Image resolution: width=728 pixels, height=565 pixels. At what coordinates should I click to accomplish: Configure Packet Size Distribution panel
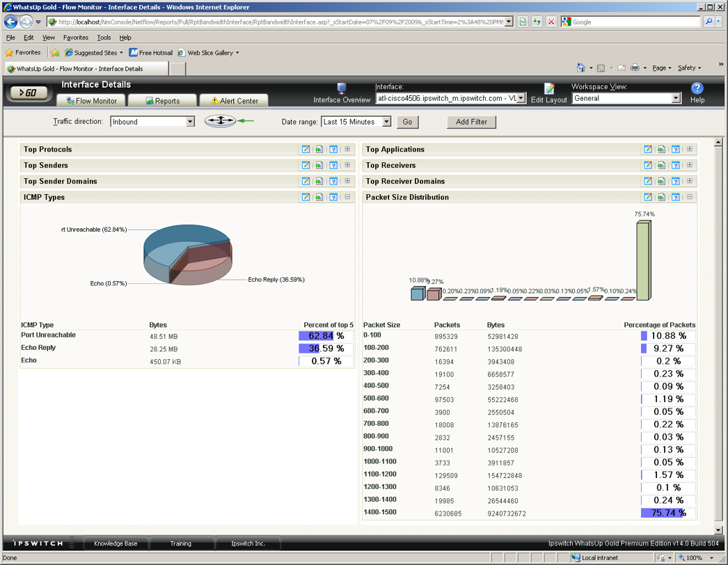click(x=648, y=197)
